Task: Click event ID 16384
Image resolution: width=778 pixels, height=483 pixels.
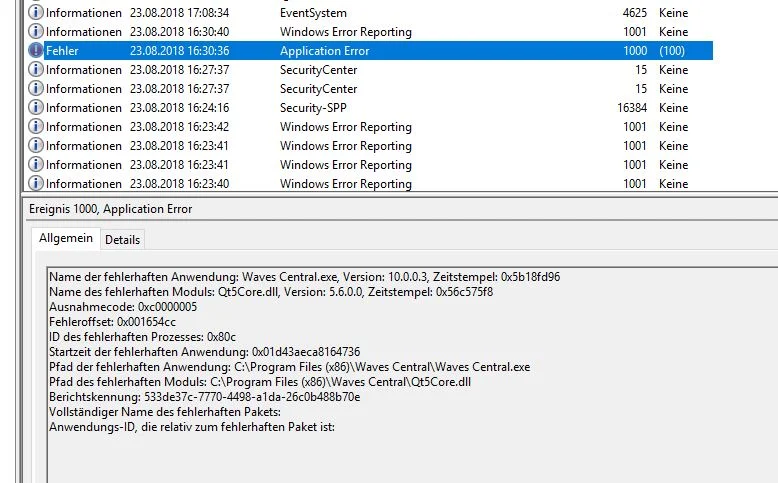Action: pyautogui.click(x=632, y=108)
